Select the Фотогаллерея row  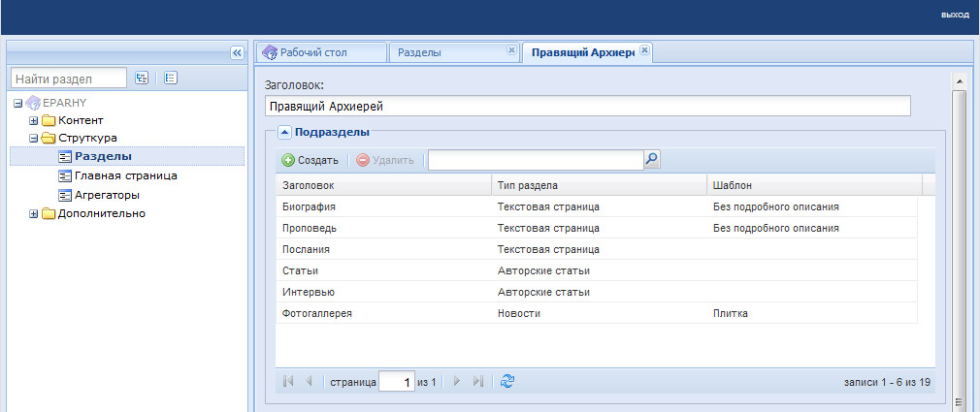597,313
